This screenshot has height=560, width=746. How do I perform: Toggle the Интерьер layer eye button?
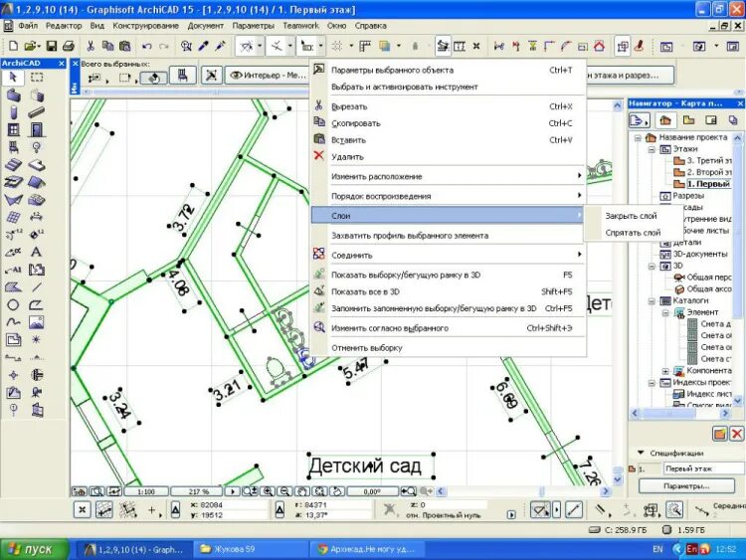268,76
